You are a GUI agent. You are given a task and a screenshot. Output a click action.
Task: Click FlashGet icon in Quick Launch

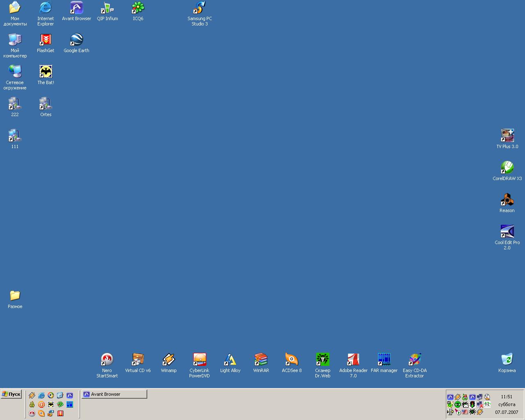tap(60, 413)
